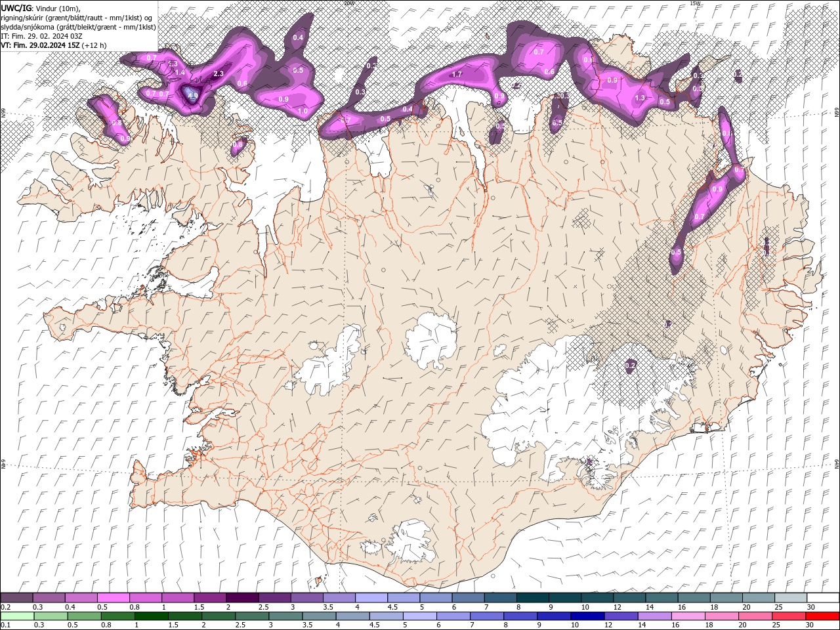Screen dimensions: 840x630
Task: Select the 12 violet swatch in the rain scale
Action: point(621,616)
